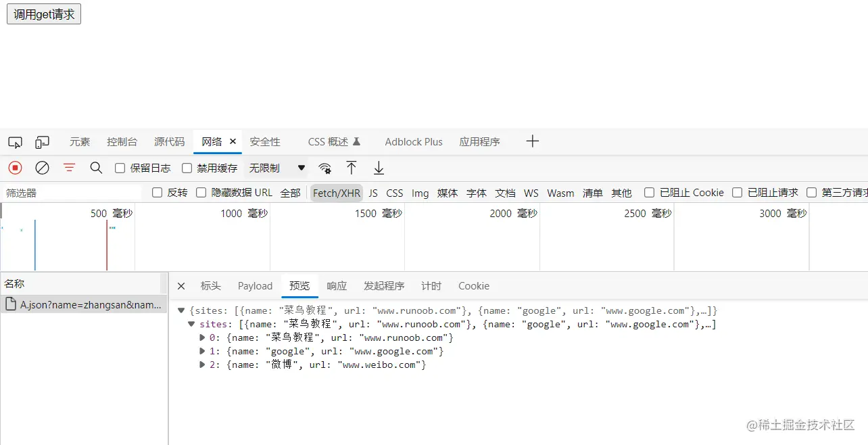This screenshot has height=445, width=868.
Task: Open the Payload details tab
Action: [255, 286]
